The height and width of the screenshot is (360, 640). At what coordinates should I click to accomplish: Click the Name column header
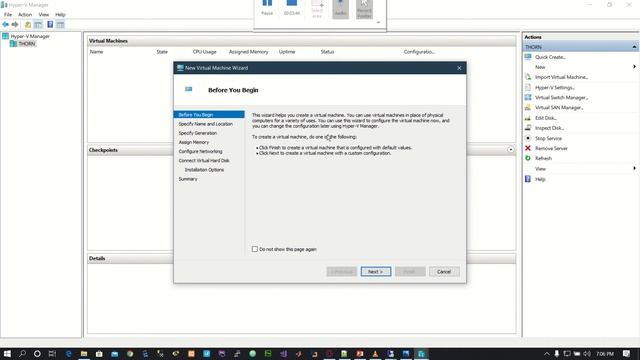[96, 52]
